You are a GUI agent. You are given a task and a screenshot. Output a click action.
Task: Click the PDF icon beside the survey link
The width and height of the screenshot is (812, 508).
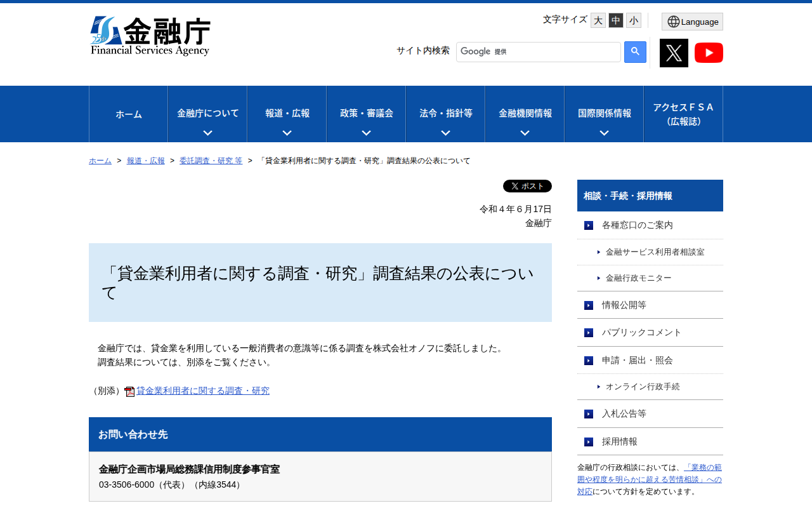click(x=129, y=391)
